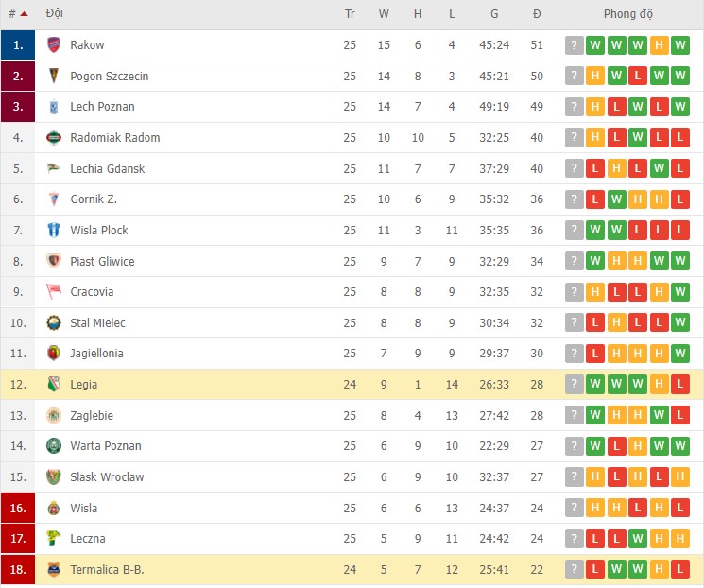The width and height of the screenshot is (704, 588).
Task: Sort table by the W wins header
Action: [384, 14]
